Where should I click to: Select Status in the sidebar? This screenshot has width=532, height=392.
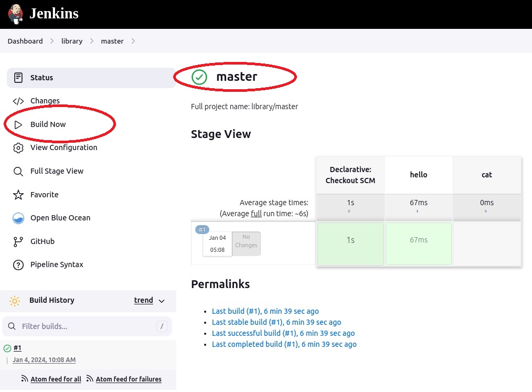[x=91, y=78]
